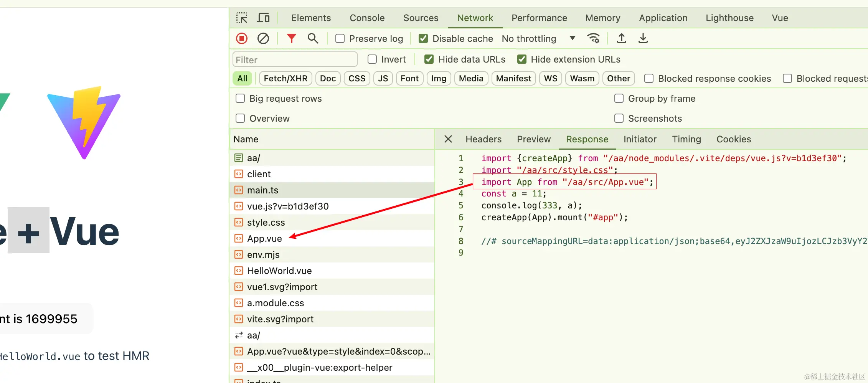Select the App.vue request row
868x383 pixels.
pyautogui.click(x=265, y=239)
